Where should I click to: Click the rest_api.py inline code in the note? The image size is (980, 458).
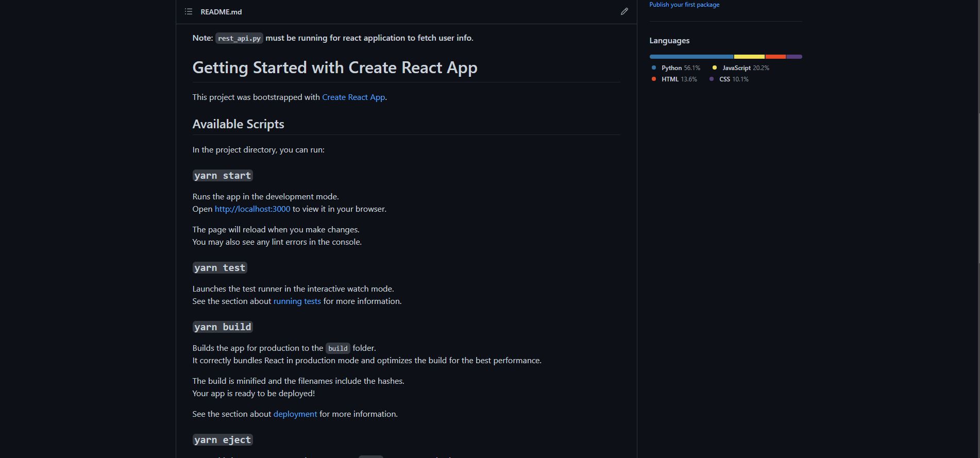tap(239, 38)
